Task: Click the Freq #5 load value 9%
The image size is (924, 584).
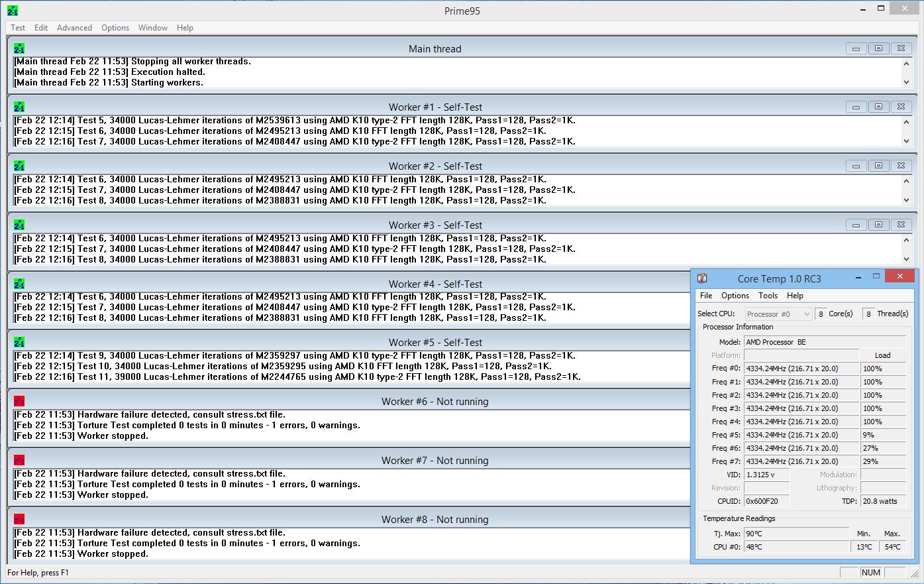Action: click(x=883, y=435)
